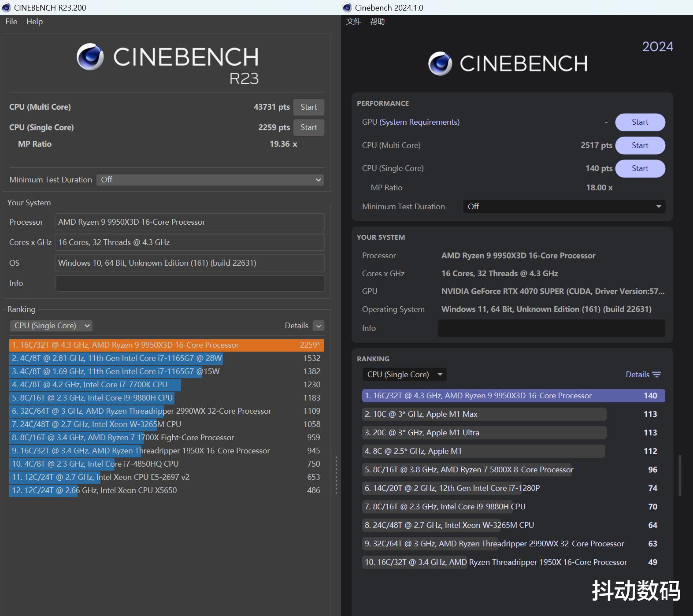Open 文件 menu in Cinebench 2024
Image resolution: width=693 pixels, height=616 pixels.
(x=353, y=22)
